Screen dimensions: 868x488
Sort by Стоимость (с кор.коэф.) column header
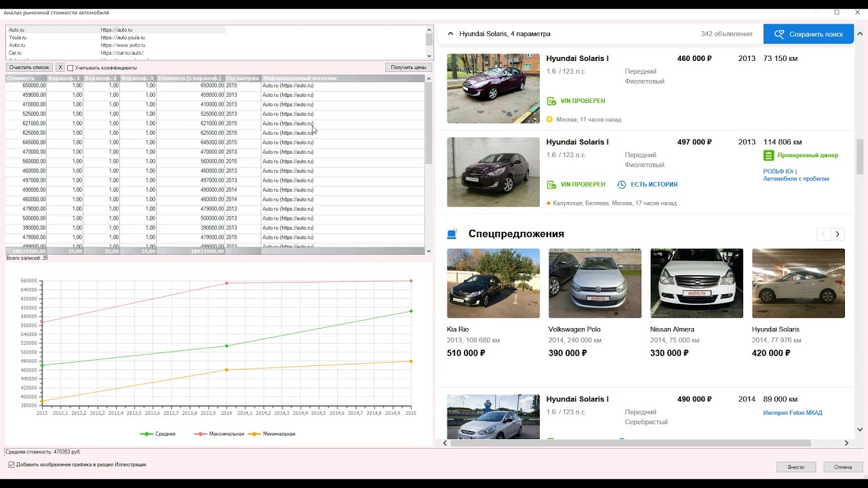[x=191, y=79]
